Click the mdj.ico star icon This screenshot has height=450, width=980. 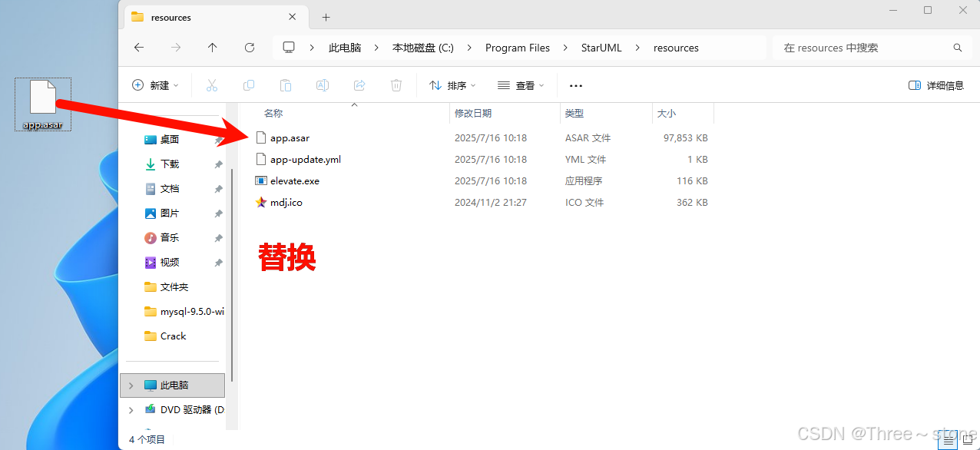pyautogui.click(x=261, y=203)
